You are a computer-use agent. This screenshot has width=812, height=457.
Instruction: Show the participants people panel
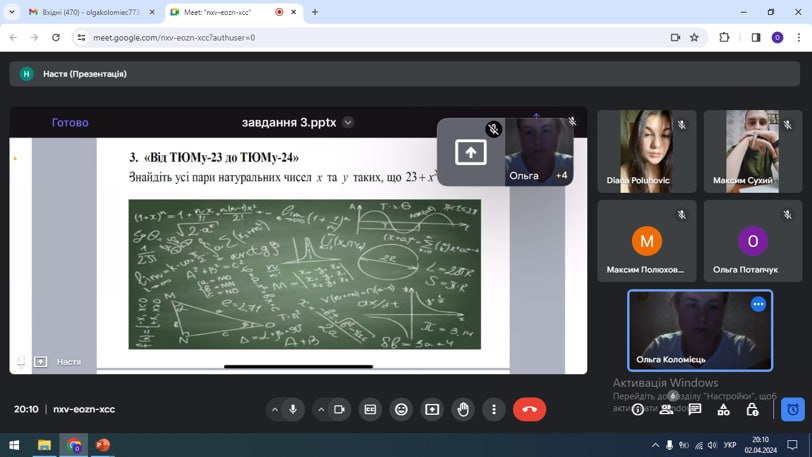(x=666, y=410)
